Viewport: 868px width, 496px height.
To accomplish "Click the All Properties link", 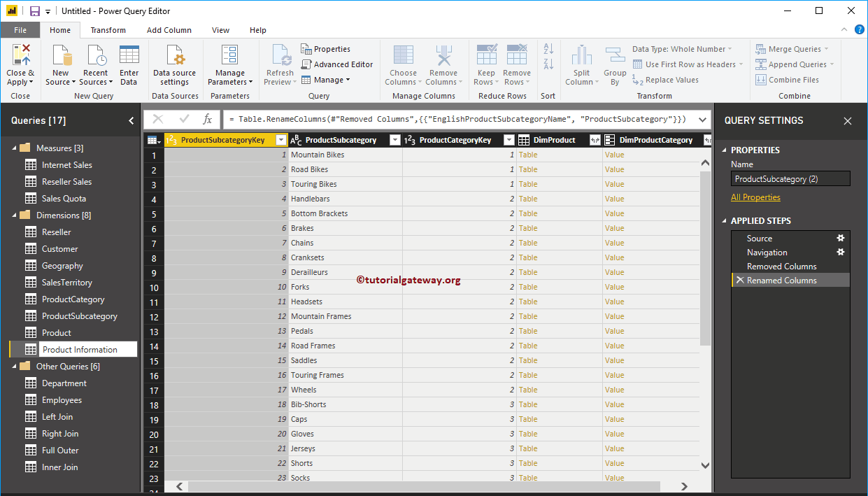I will click(755, 197).
